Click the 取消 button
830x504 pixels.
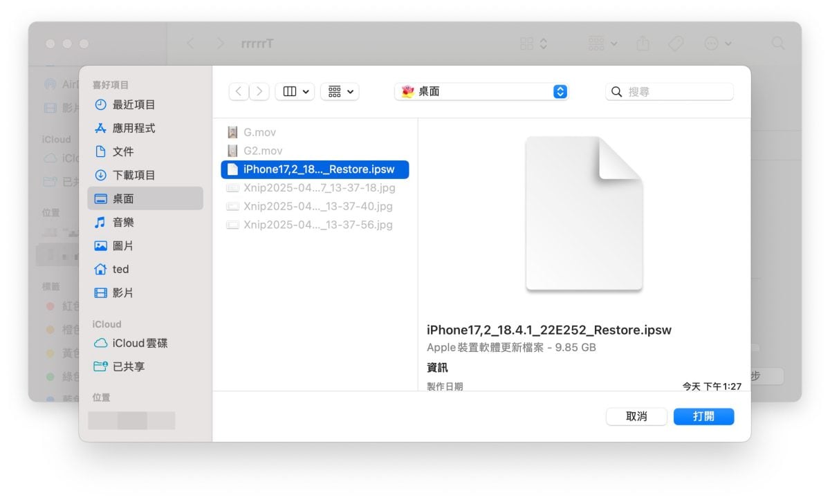(x=636, y=416)
